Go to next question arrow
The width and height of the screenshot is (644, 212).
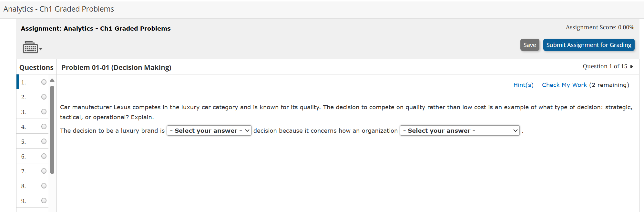631,66
